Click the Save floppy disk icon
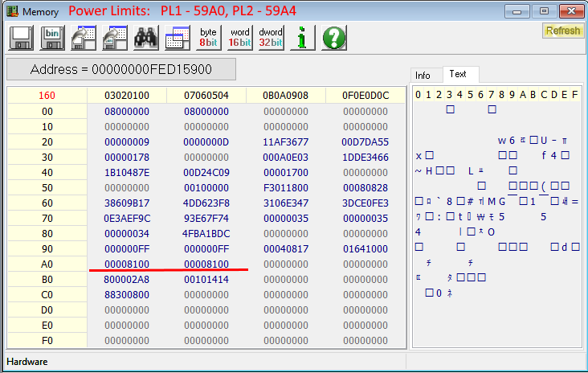The height and width of the screenshot is (373, 588). point(21,38)
